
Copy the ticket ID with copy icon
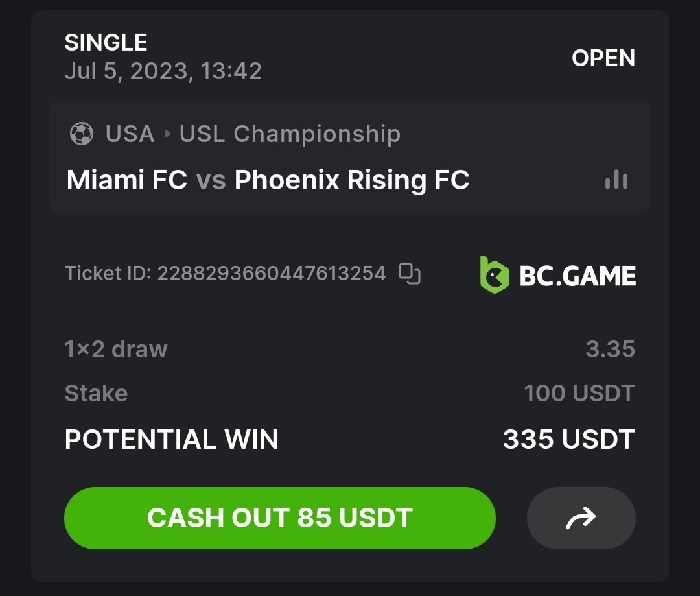coord(410,274)
